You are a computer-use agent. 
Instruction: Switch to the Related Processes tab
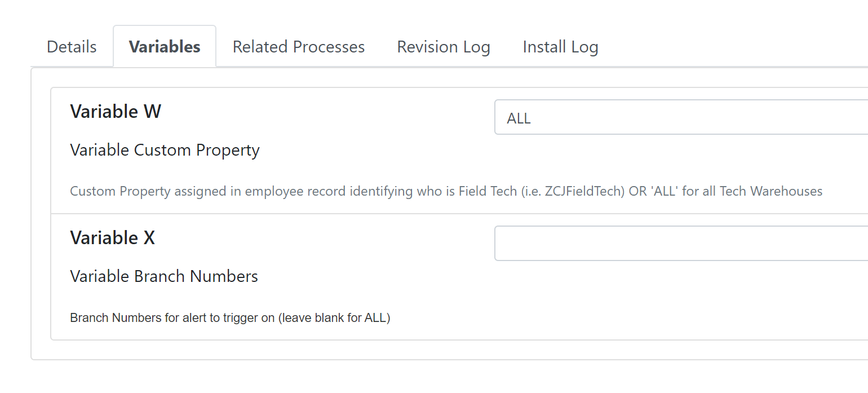[299, 47]
